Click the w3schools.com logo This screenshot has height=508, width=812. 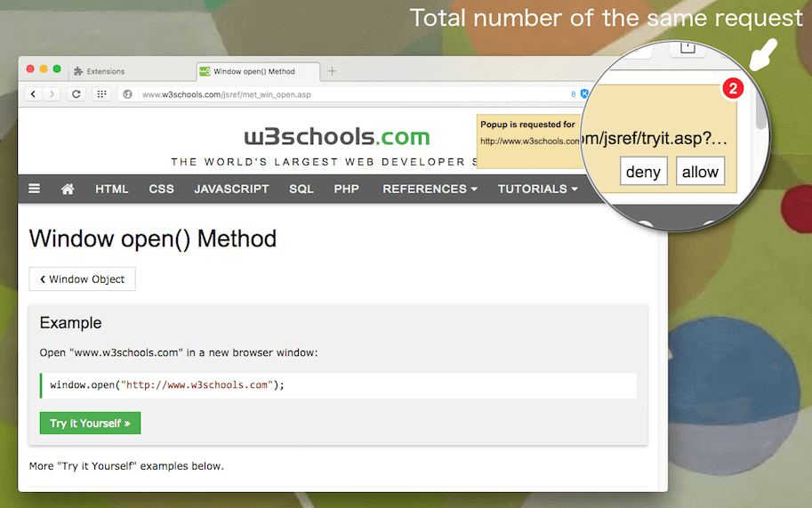pyautogui.click(x=337, y=137)
